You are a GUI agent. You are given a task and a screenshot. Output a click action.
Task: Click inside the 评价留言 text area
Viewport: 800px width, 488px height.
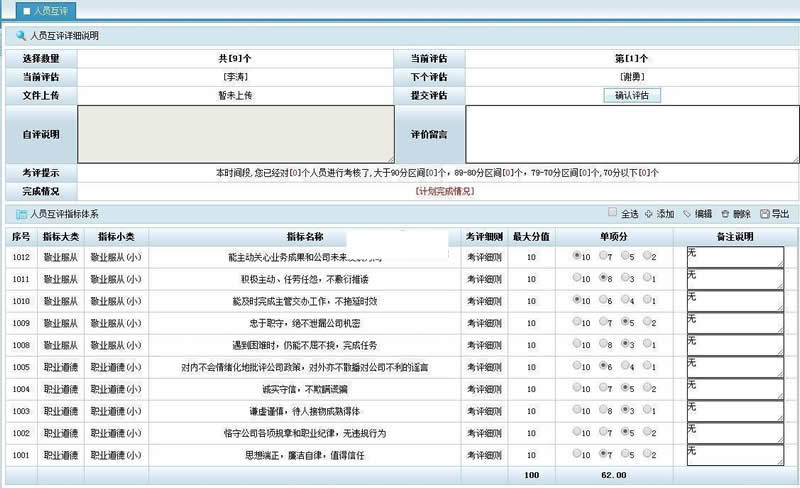(632, 134)
